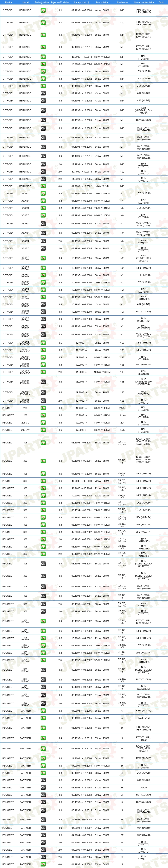
Task: Click the '16kW / 22KM' power cell
Action: 102,186
